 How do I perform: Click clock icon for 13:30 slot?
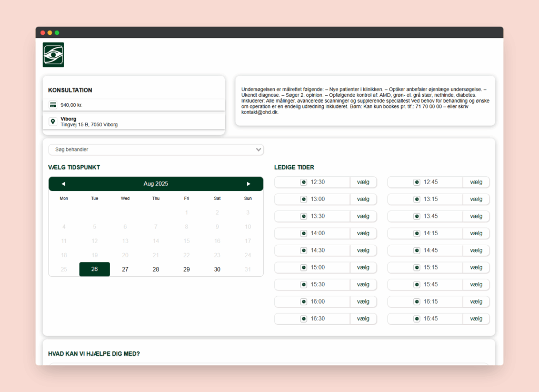[304, 216]
